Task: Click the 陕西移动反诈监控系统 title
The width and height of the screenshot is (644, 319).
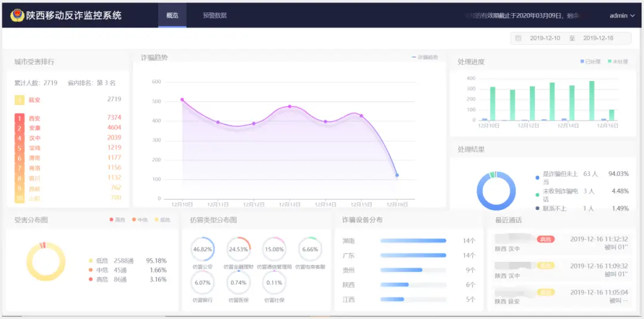Action: 74,16
